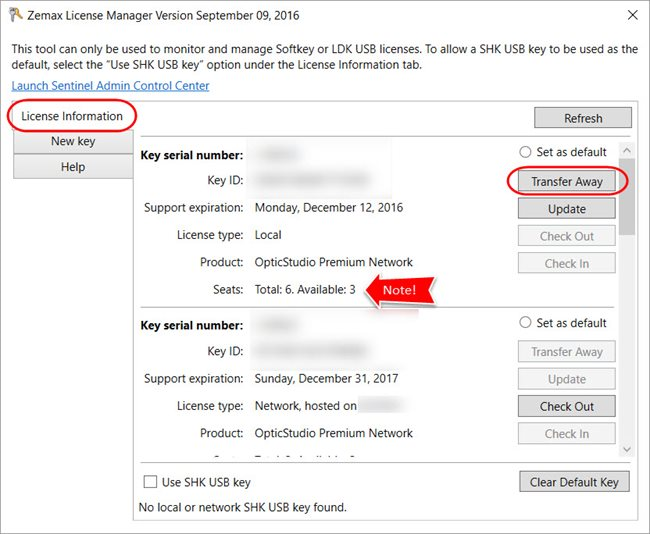Viewport: 650px width, 534px height.
Task: Click the first OpticStudio Premium Network product text
Action: coord(334,262)
